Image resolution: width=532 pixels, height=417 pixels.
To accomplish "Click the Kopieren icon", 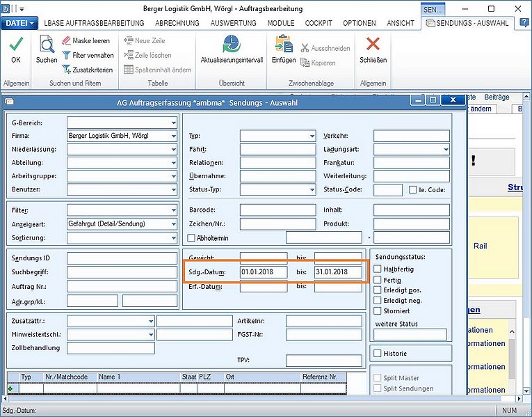I will 305,63.
